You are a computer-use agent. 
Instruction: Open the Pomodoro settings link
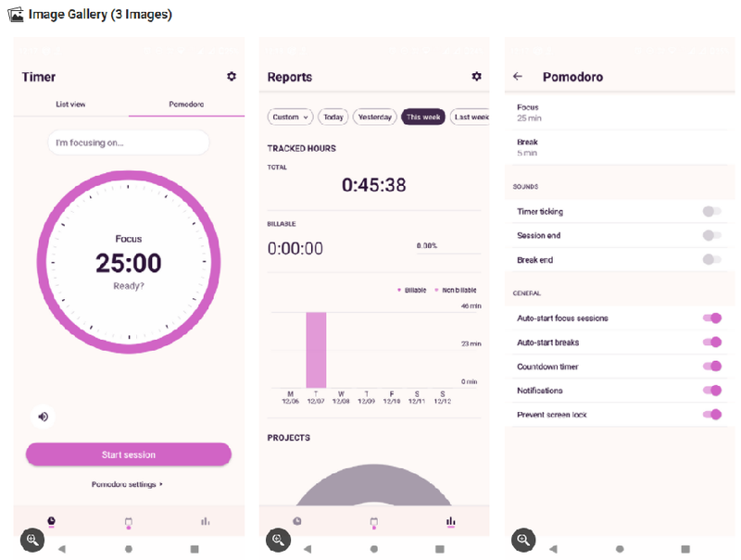tap(127, 484)
